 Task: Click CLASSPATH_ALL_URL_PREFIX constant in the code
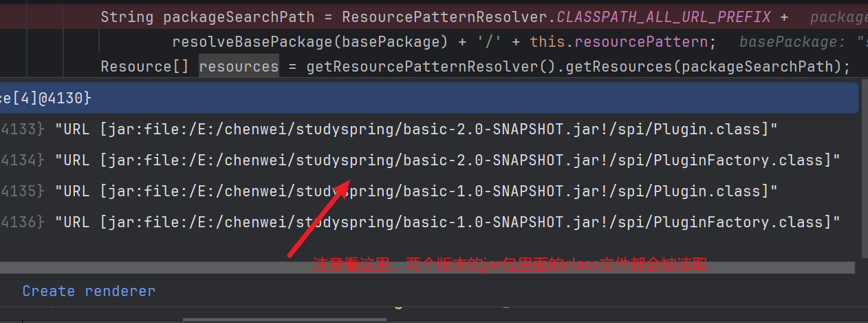(664, 17)
